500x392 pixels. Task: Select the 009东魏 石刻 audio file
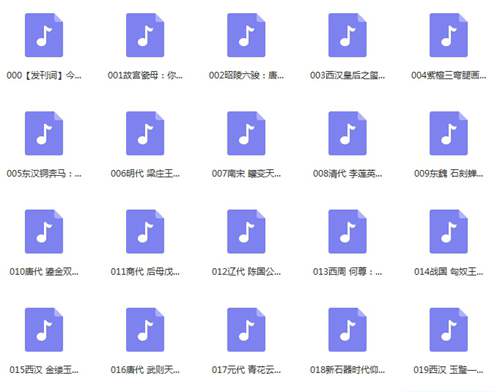(x=449, y=133)
